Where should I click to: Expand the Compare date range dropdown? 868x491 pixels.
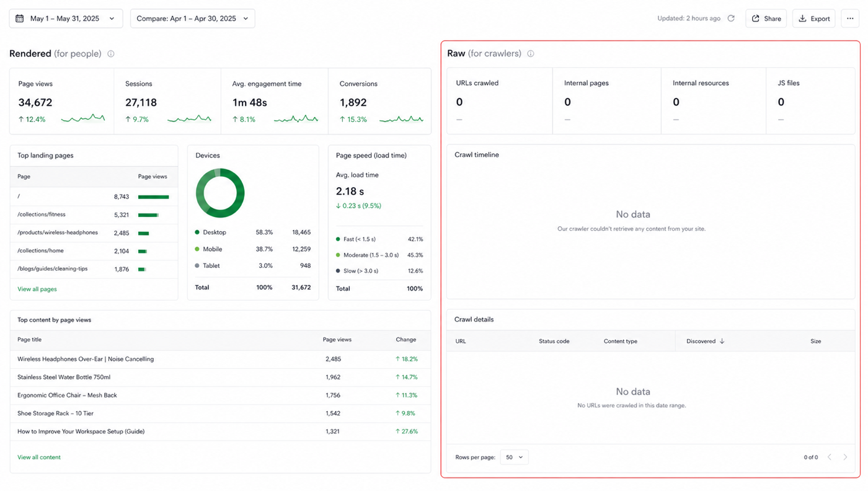tap(192, 19)
